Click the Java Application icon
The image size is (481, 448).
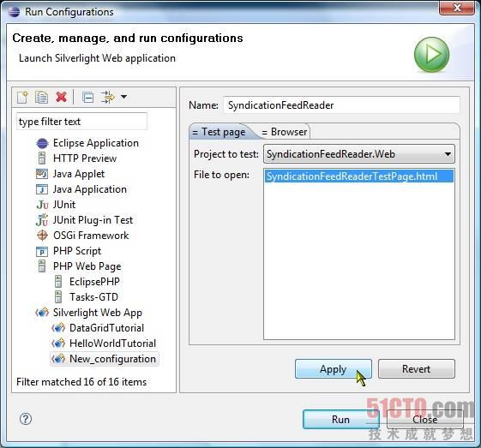(x=42, y=189)
